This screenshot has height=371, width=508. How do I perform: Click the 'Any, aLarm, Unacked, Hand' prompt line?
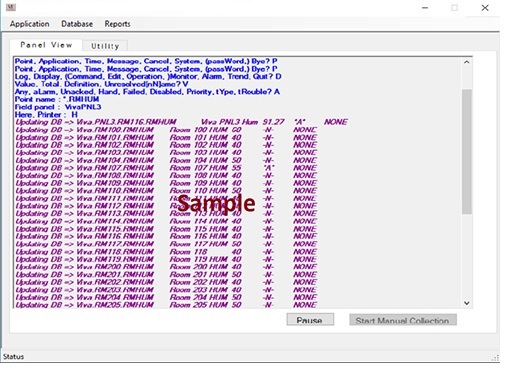tap(147, 92)
